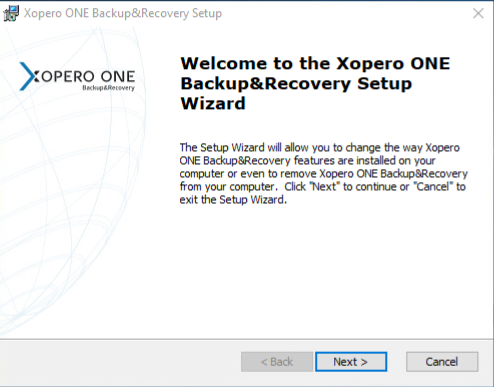494x387 pixels.
Task: Click the 'Welcome to the Xopero ONE' heading
Action: [315, 83]
